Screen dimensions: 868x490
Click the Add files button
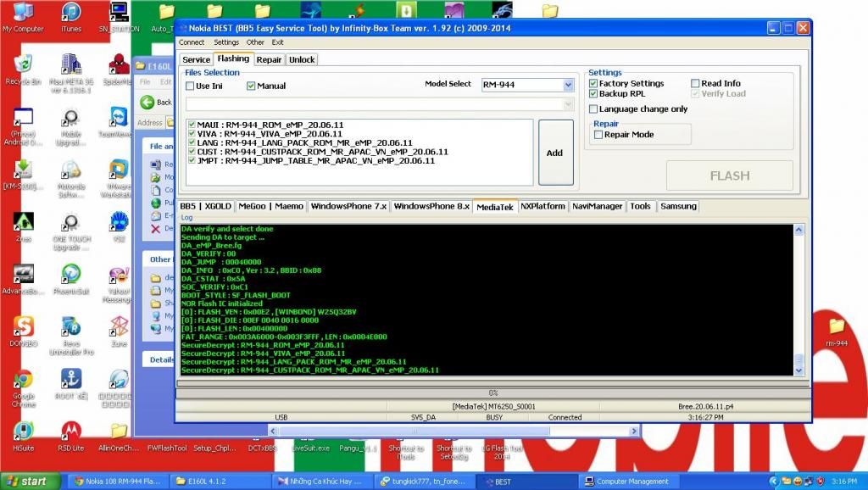(555, 153)
